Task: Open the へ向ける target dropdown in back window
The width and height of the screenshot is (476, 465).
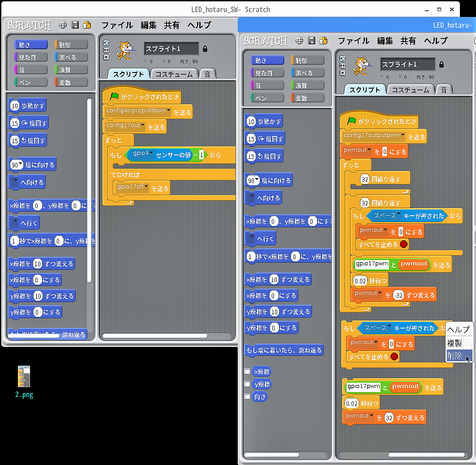Action: (15, 182)
